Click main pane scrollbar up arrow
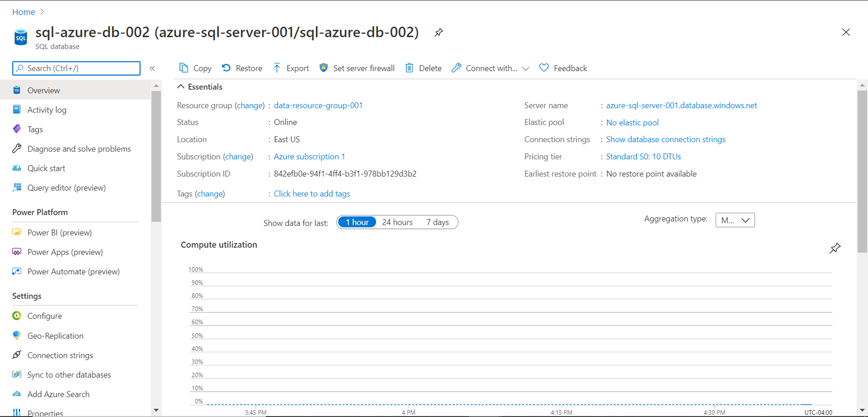The height and width of the screenshot is (417, 868). tap(862, 85)
